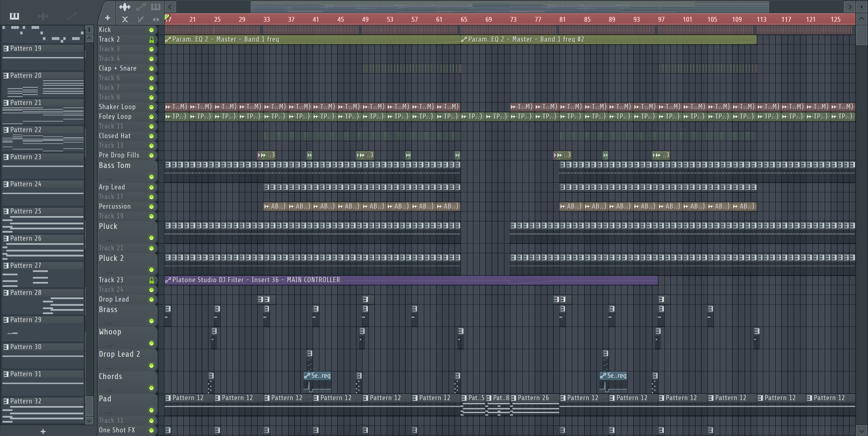Click the playlist's vertical scrollbar down arrow
Viewport: 868px width, 436px height.
click(x=862, y=431)
